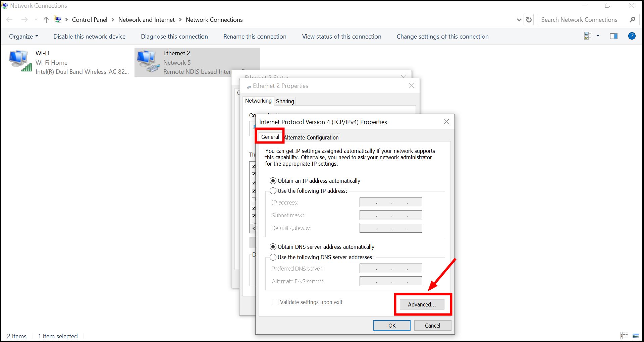This screenshot has width=644, height=342.
Task: Confirm IPv4 settings with OK
Action: click(392, 326)
